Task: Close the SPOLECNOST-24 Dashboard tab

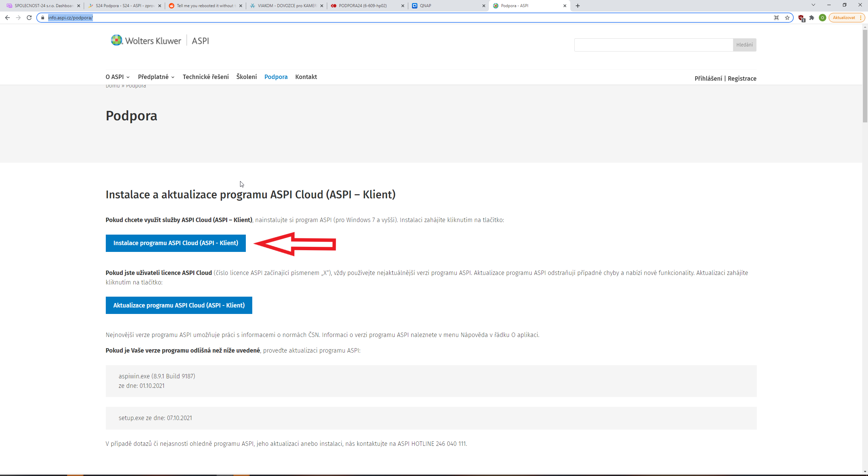Action: click(x=79, y=6)
